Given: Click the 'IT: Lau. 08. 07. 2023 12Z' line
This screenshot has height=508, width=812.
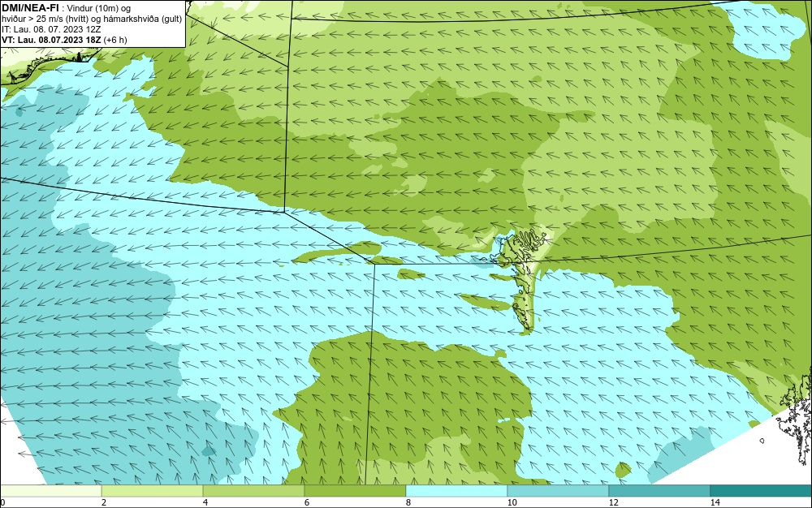Looking at the screenshot, I should 51,29.
